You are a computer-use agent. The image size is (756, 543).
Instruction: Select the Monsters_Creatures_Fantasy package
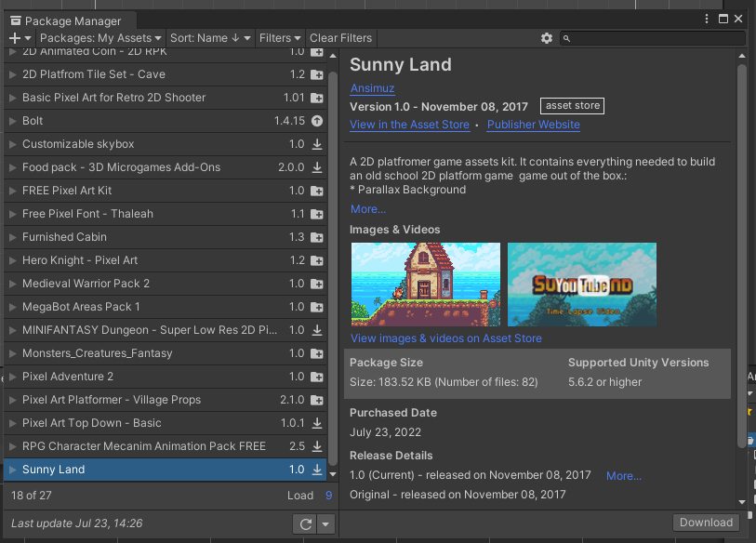(x=165, y=353)
